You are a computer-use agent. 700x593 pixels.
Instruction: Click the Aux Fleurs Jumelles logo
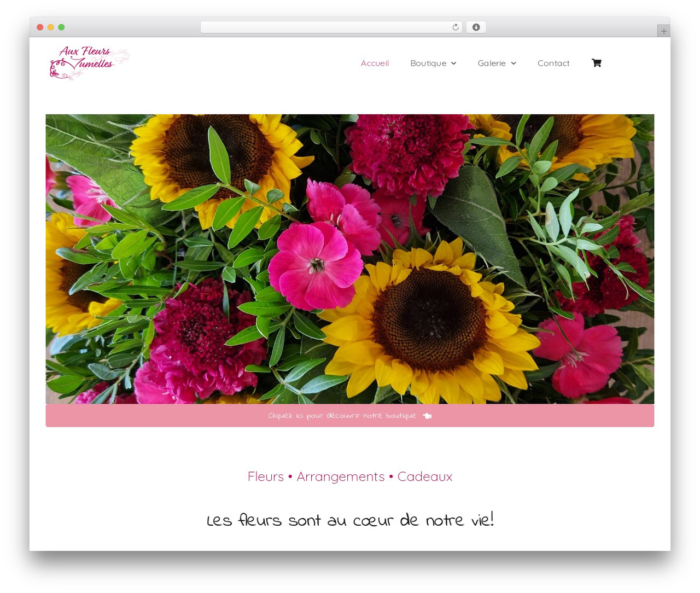click(x=89, y=63)
